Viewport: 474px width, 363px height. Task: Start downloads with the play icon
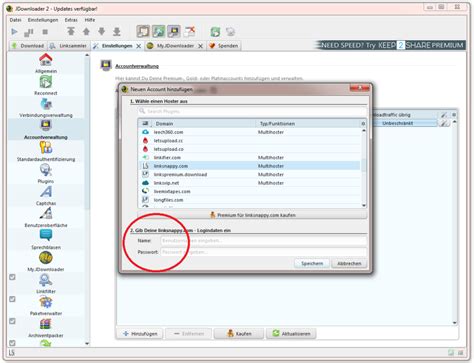[14, 32]
